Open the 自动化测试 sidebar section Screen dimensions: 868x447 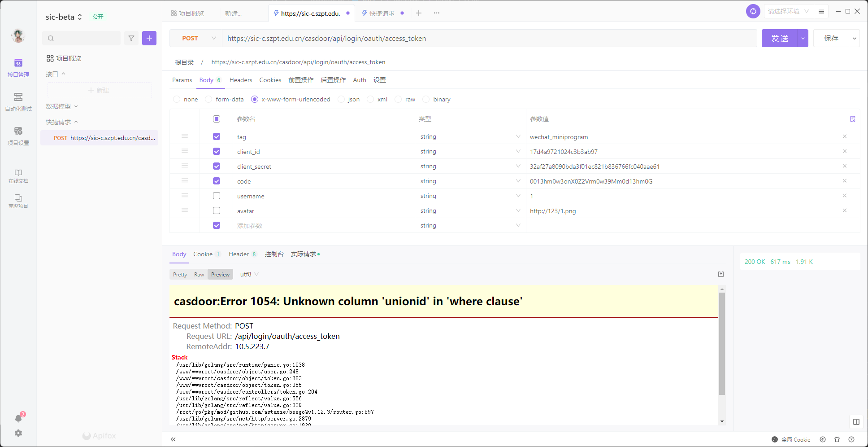click(x=18, y=102)
